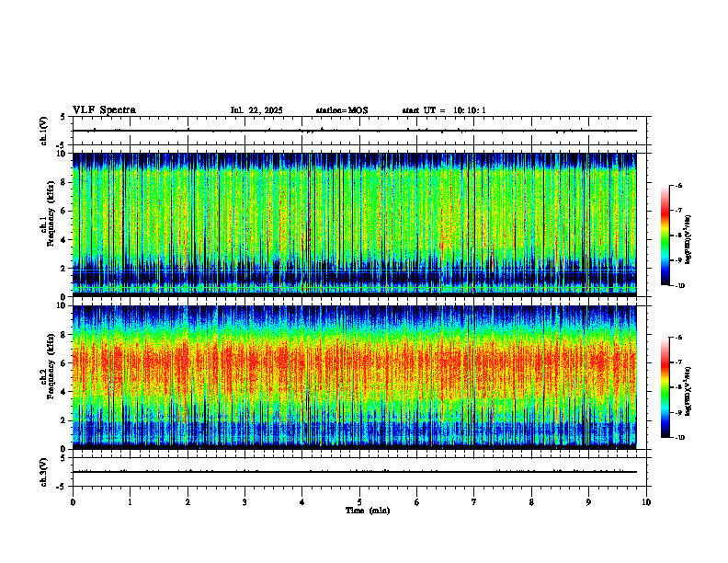Click the ch.1 frequency tick label "8"
This screenshot has width=728, height=563.
click(64, 182)
